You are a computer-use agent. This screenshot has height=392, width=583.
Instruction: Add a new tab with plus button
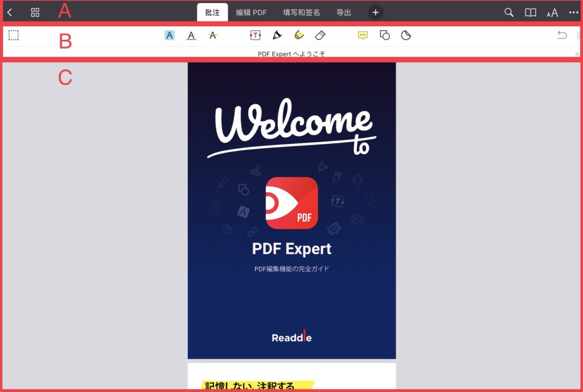click(376, 13)
